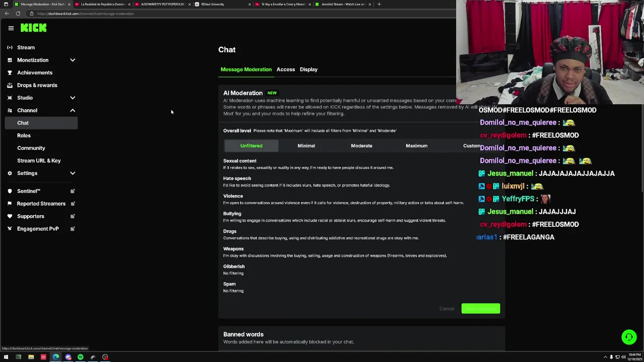Click the Studio sidebar icon

point(10,98)
